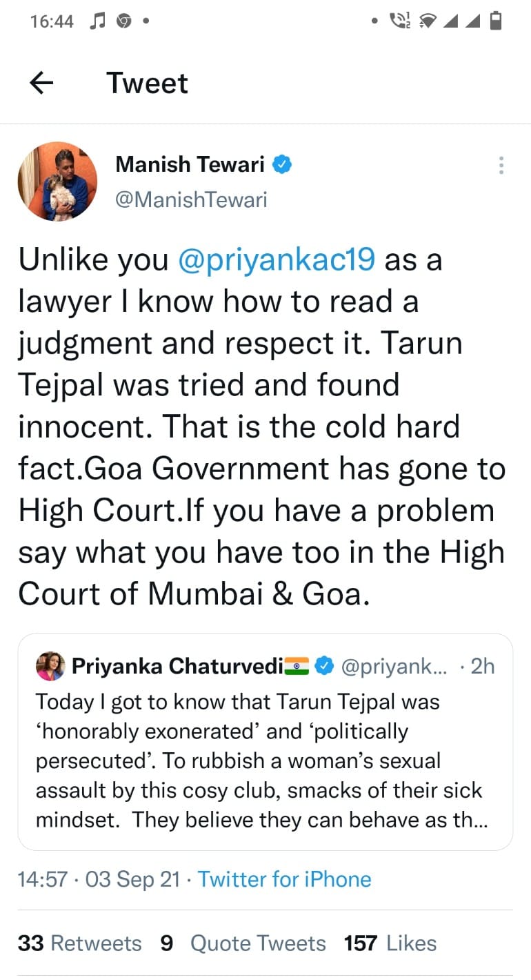Viewport: 531px width, 980px height.
Task: View the 157 Likes list
Action: (x=390, y=943)
